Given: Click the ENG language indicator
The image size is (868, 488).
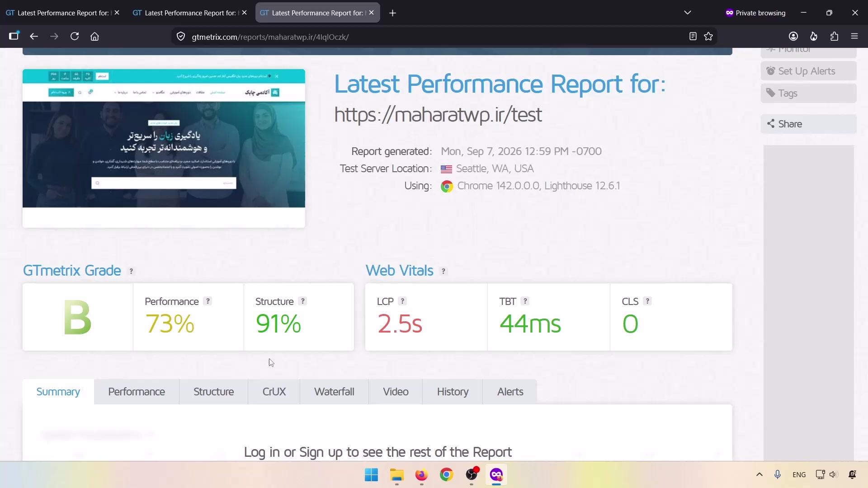Looking at the screenshot, I should [x=799, y=474].
